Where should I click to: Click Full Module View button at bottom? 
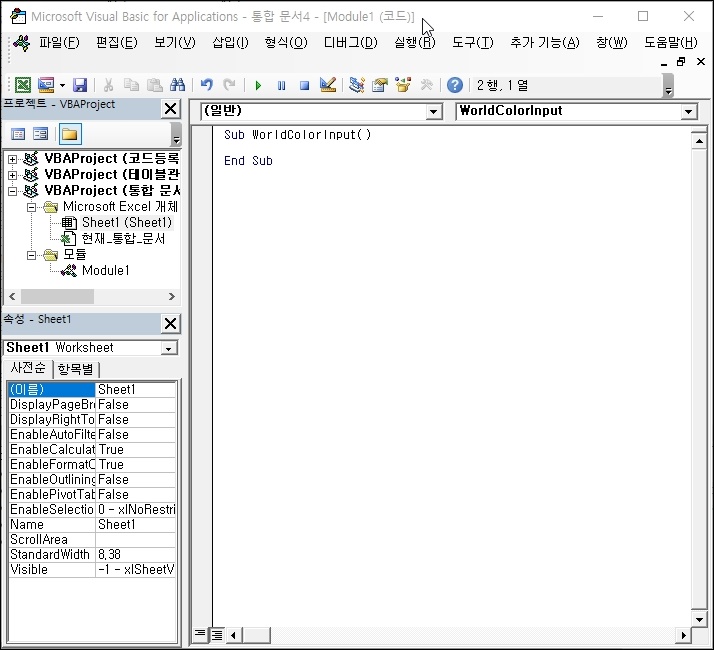click(217, 634)
